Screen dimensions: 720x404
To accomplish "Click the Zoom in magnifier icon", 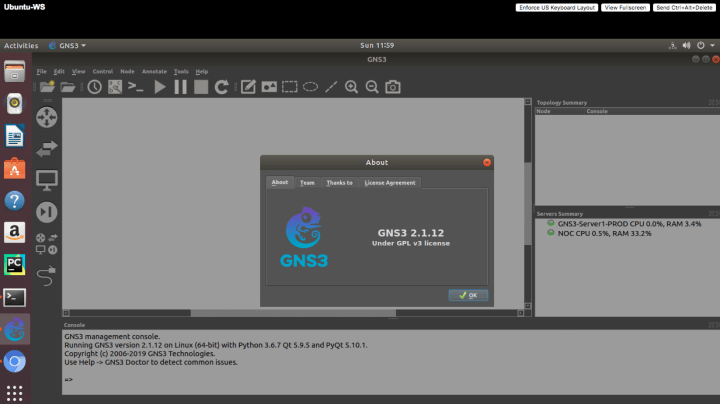I will click(x=351, y=87).
